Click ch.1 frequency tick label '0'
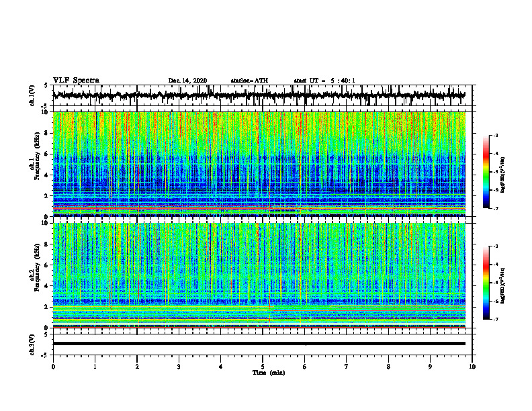The width and height of the screenshot is (532, 411). pyautogui.click(x=47, y=217)
